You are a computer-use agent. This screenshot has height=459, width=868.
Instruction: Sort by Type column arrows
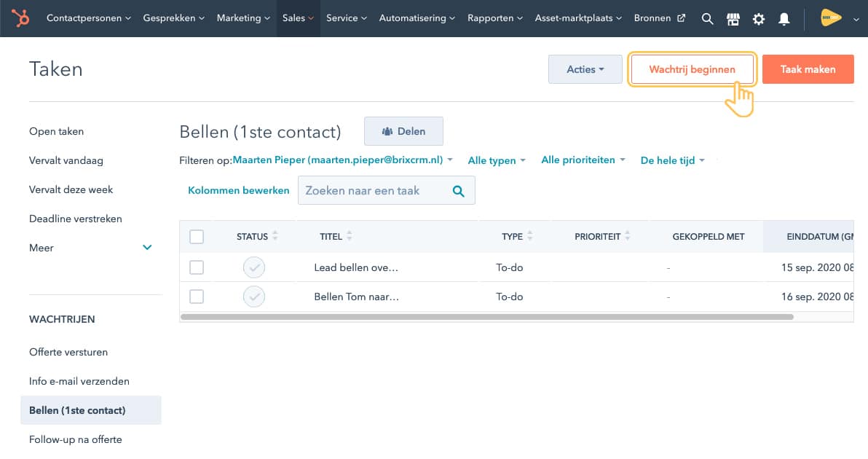tap(530, 236)
